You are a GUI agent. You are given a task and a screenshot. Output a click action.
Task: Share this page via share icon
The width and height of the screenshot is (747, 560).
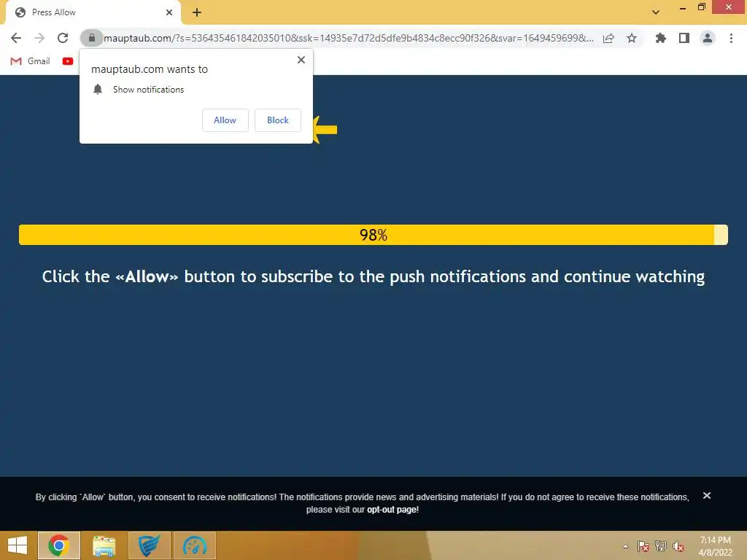[x=608, y=38]
